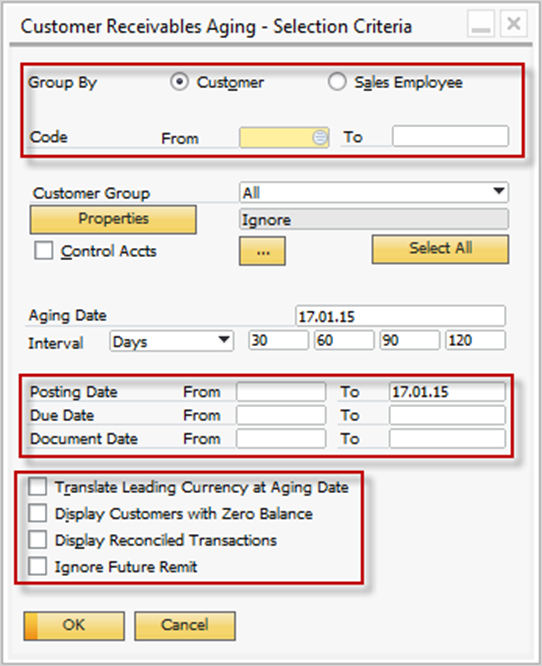Close the Selection Criteria dialog
The image size is (542, 666).
click(514, 24)
